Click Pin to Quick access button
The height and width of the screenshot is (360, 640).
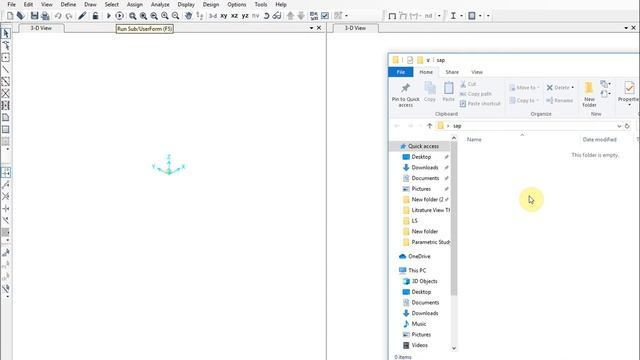click(405, 96)
